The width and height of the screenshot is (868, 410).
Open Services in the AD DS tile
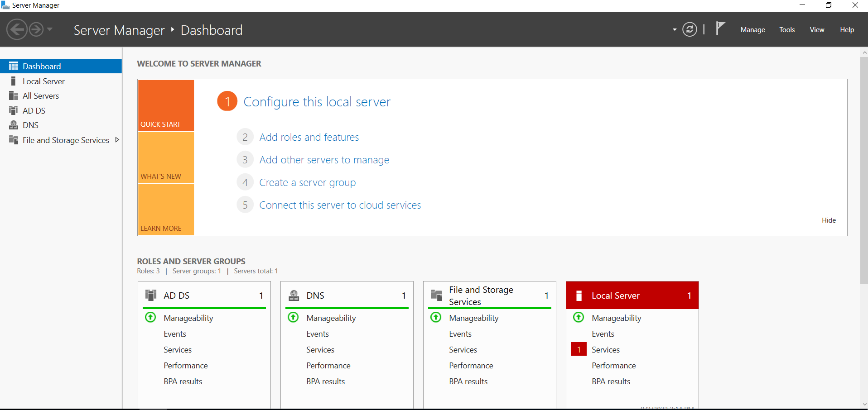(178, 350)
